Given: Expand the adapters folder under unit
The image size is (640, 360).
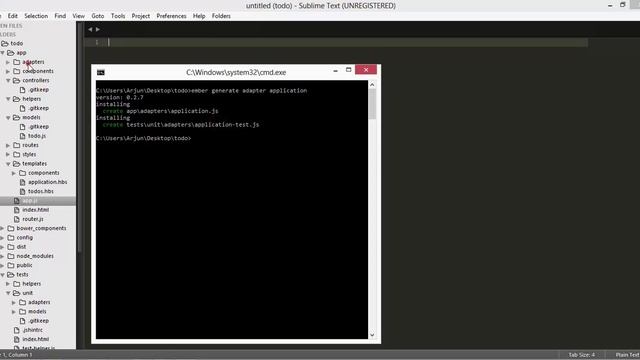Looking at the screenshot, I should click(x=14, y=302).
